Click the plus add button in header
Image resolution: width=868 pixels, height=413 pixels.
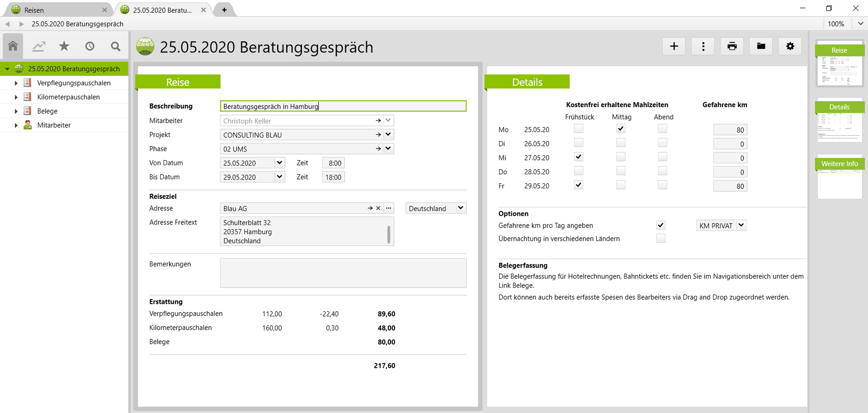(674, 46)
